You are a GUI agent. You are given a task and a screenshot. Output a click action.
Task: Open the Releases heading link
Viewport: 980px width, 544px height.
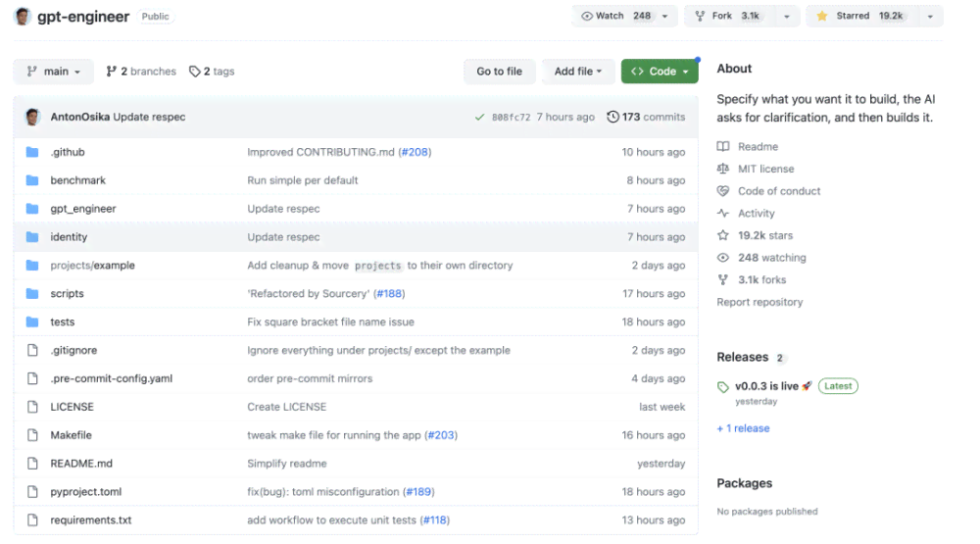coord(743,357)
